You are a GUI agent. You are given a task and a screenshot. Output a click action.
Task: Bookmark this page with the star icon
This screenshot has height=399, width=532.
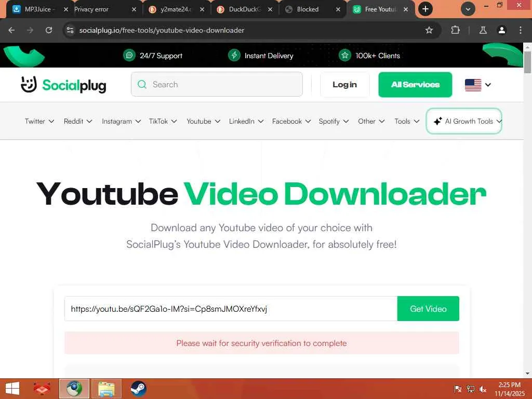429,30
